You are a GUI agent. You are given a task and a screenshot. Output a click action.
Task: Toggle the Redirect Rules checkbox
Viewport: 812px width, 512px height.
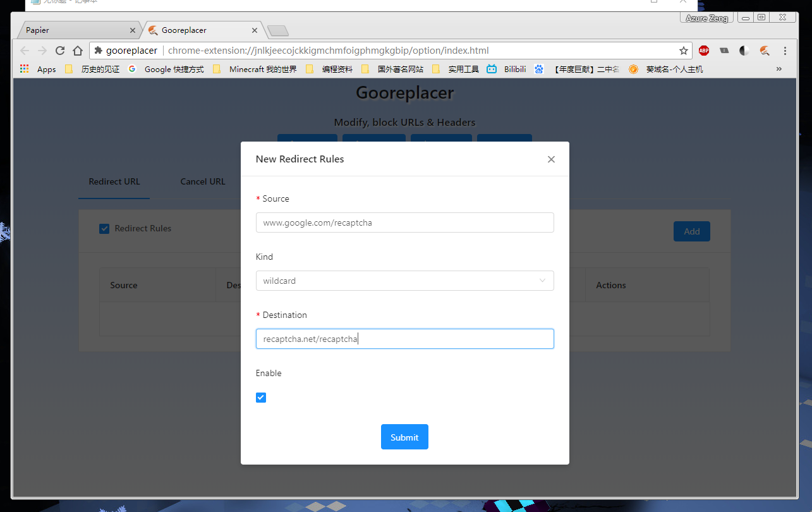click(104, 229)
